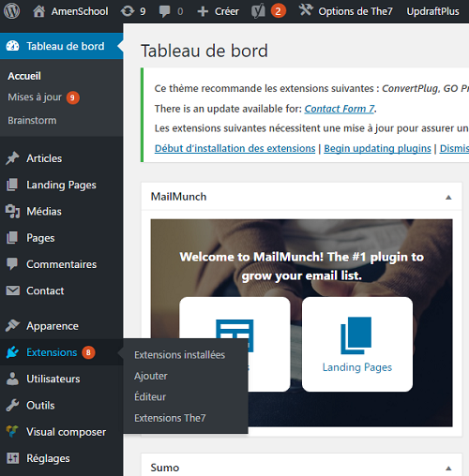Viewport: 469px width, 476px height.
Task: Click the tools icon beside Options de The7
Action: click(306, 10)
